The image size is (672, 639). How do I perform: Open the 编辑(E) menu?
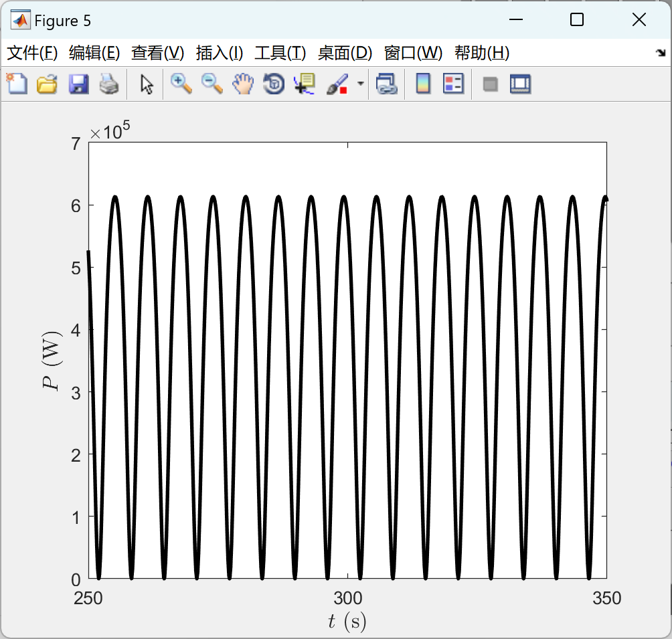tap(94, 53)
